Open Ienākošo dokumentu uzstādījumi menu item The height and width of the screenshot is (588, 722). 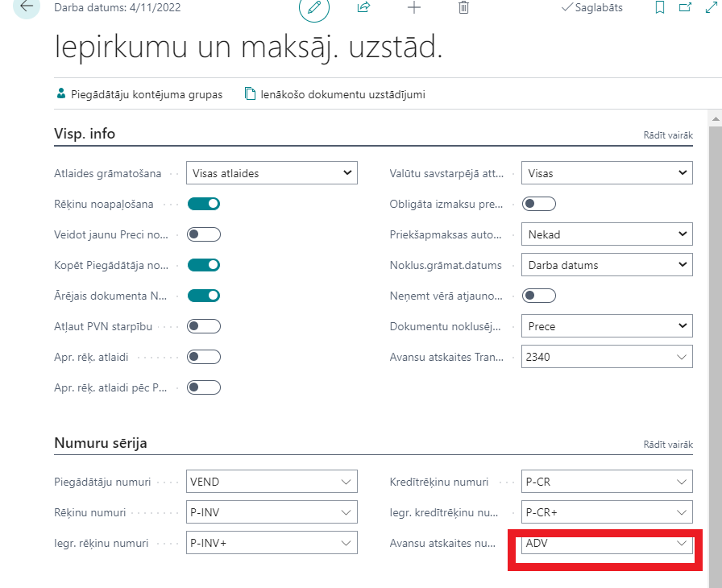tap(335, 94)
